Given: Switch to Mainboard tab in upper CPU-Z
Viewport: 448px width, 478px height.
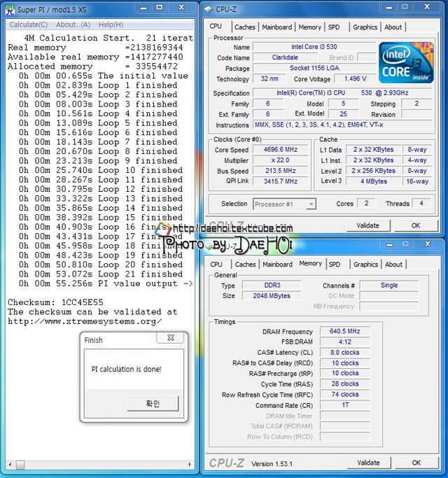Looking at the screenshot, I should [276, 27].
